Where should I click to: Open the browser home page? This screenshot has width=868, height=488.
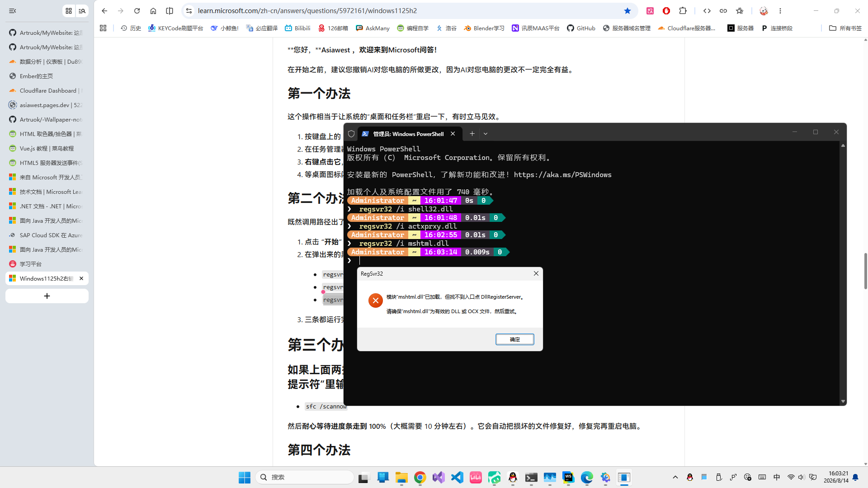coord(153,11)
